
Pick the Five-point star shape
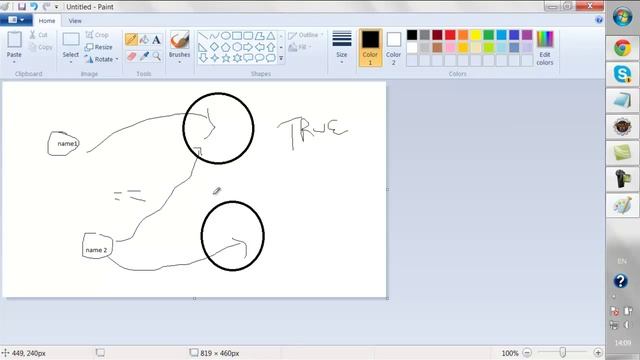pyautogui.click(x=226, y=58)
